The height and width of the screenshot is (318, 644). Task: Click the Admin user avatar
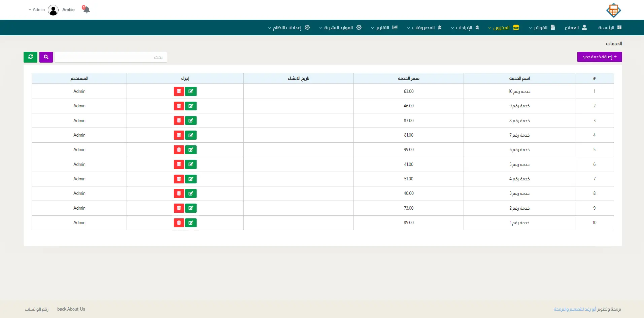click(53, 10)
